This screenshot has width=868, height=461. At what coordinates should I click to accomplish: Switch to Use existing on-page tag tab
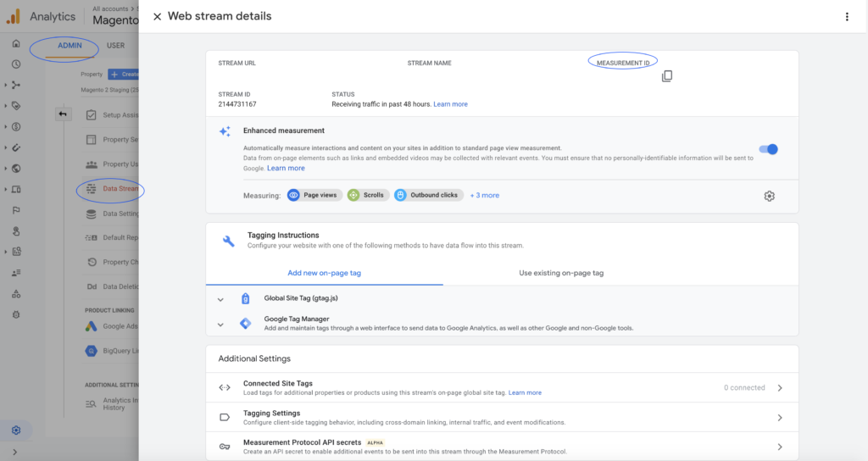point(561,273)
